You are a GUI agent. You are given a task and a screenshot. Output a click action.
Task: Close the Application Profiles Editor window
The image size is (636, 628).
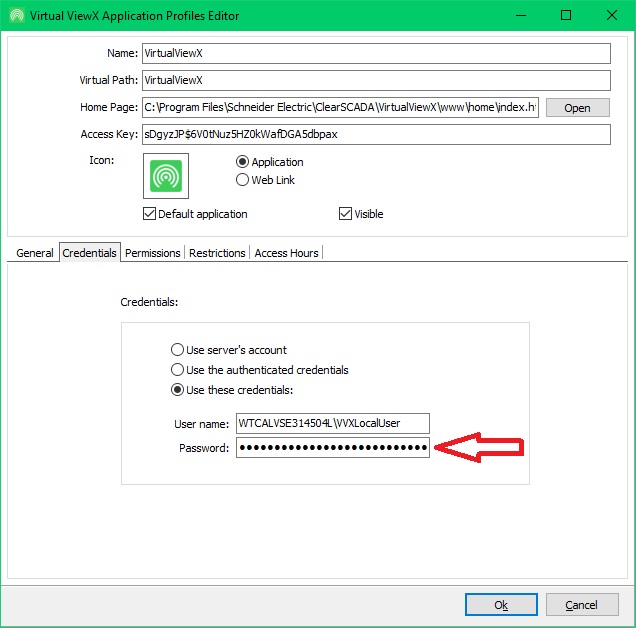coord(612,15)
